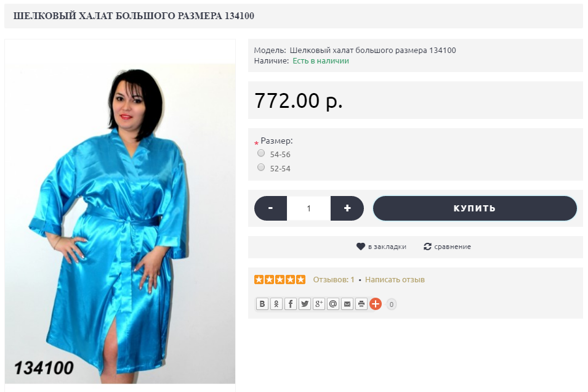This screenshot has width=588, height=392.
Task: Share on Facebook icon
Action: point(291,304)
